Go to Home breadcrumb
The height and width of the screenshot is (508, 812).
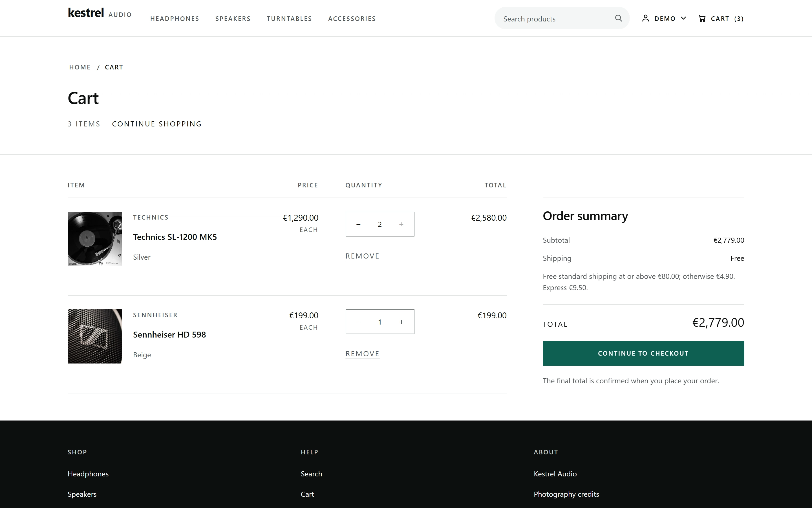tap(80, 67)
